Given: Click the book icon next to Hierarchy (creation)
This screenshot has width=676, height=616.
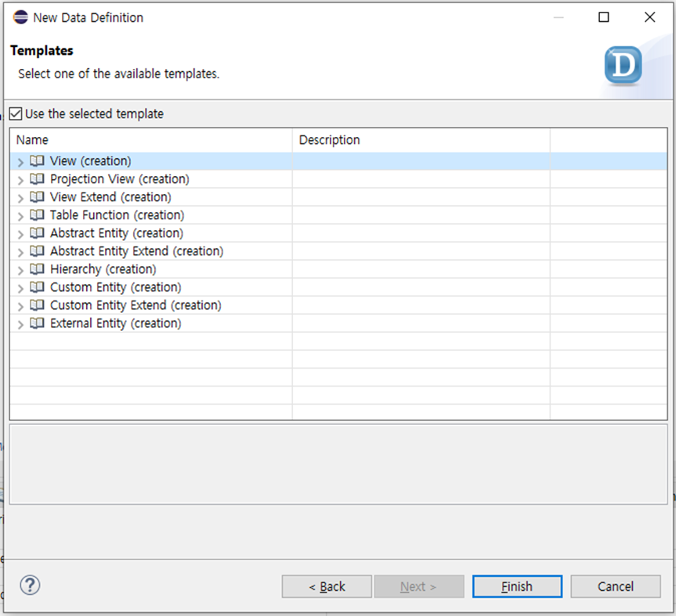Looking at the screenshot, I should click(x=37, y=269).
